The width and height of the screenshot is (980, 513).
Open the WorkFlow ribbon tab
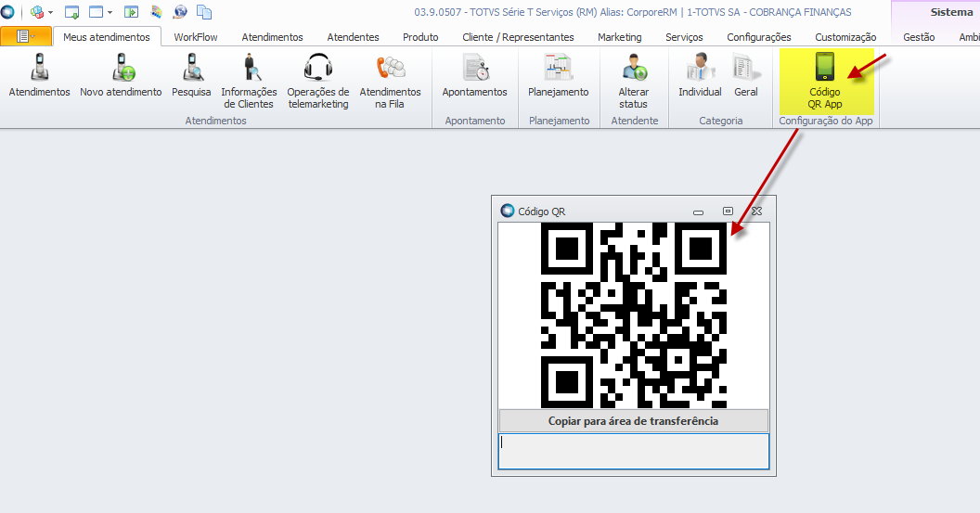196,37
